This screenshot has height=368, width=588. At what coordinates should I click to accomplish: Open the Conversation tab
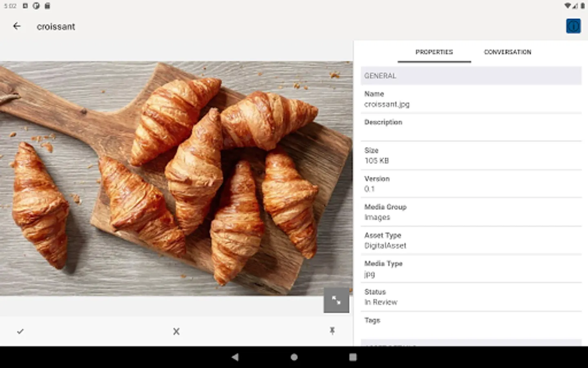(x=508, y=52)
